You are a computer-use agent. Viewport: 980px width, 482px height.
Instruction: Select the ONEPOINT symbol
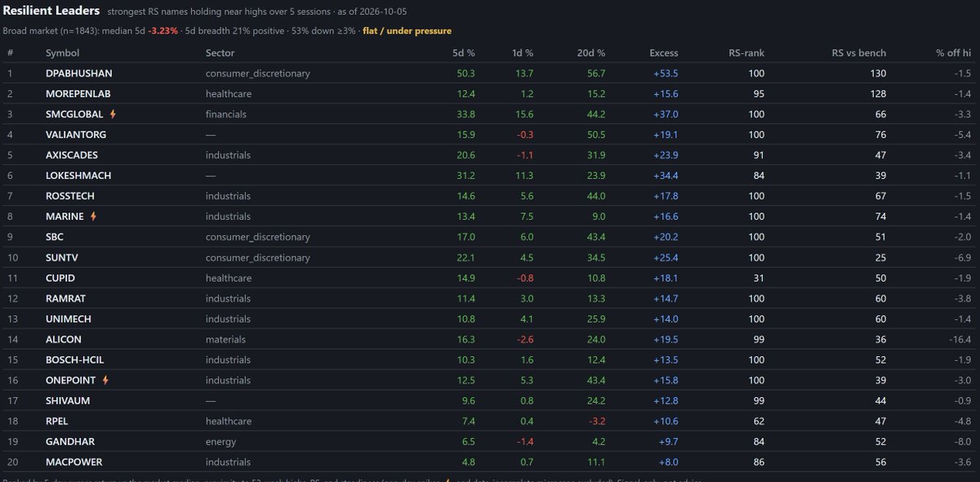tap(71, 380)
